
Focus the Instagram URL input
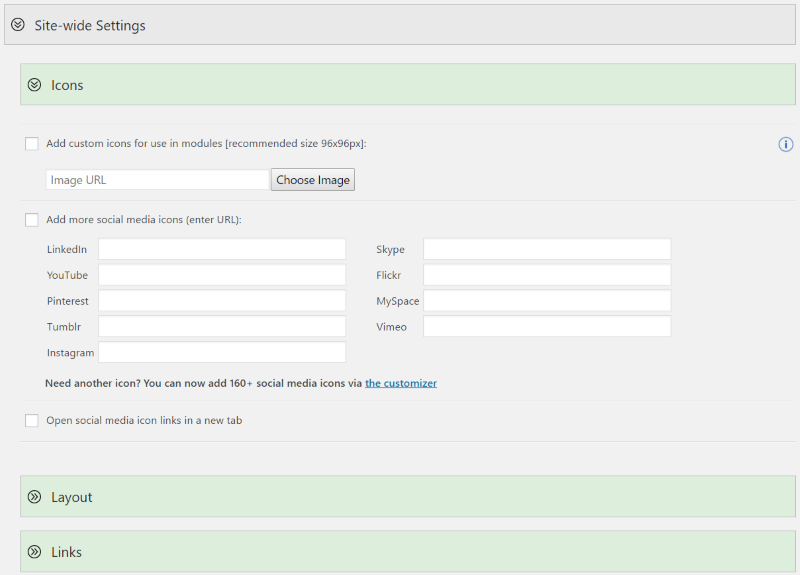[222, 352]
